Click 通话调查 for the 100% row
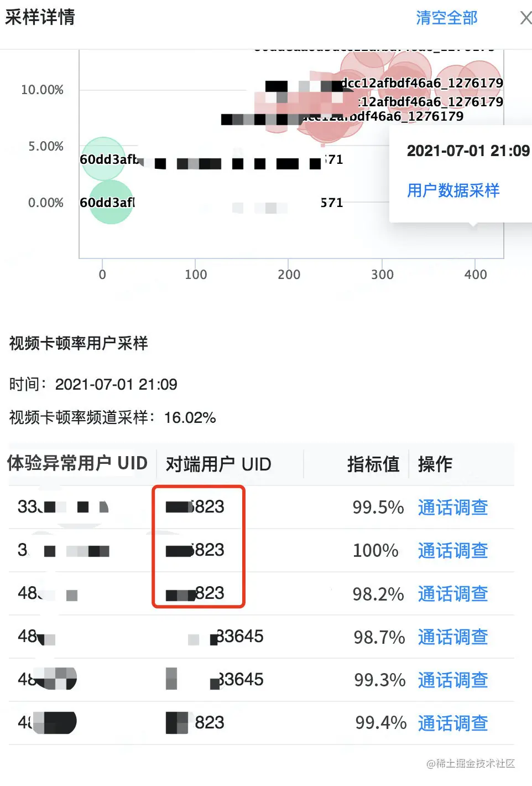This screenshot has height=786, width=532. tap(453, 551)
